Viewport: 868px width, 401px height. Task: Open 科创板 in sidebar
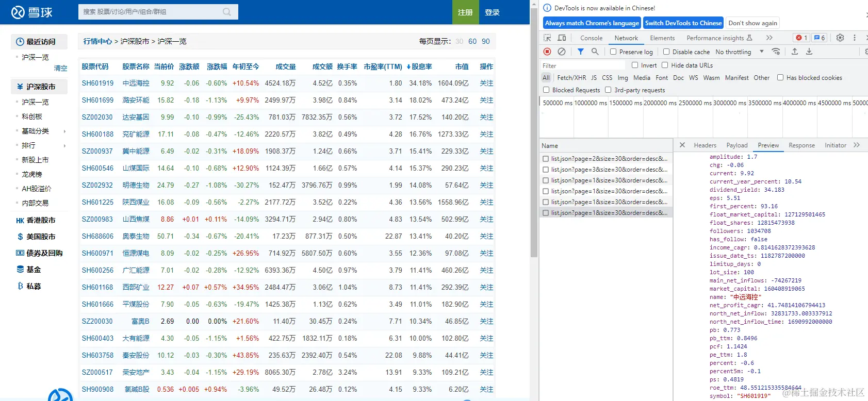[32, 116]
